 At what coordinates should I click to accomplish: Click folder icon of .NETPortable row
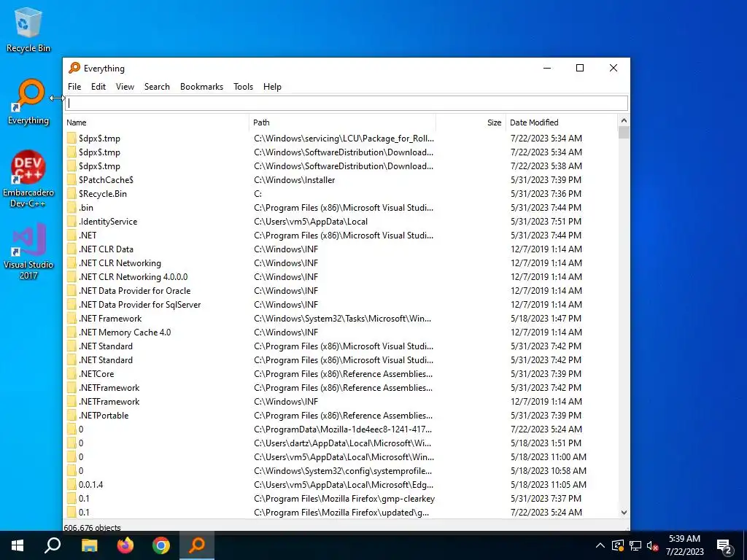[x=71, y=415]
